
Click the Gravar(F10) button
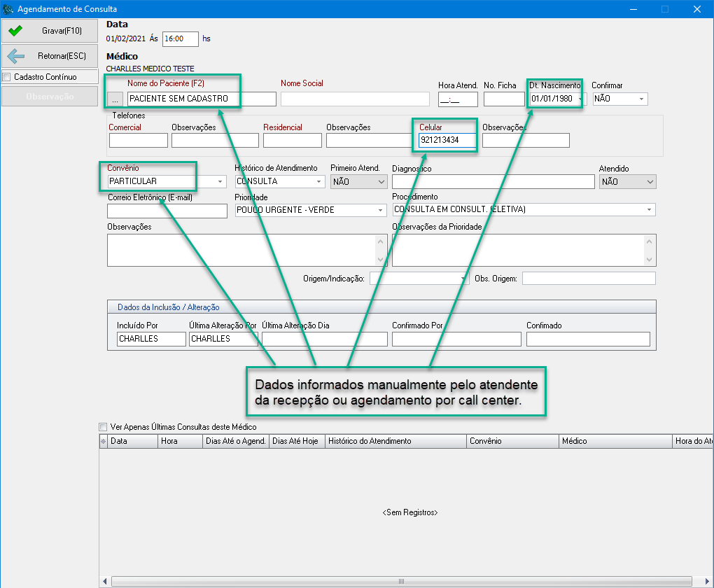[x=50, y=31]
